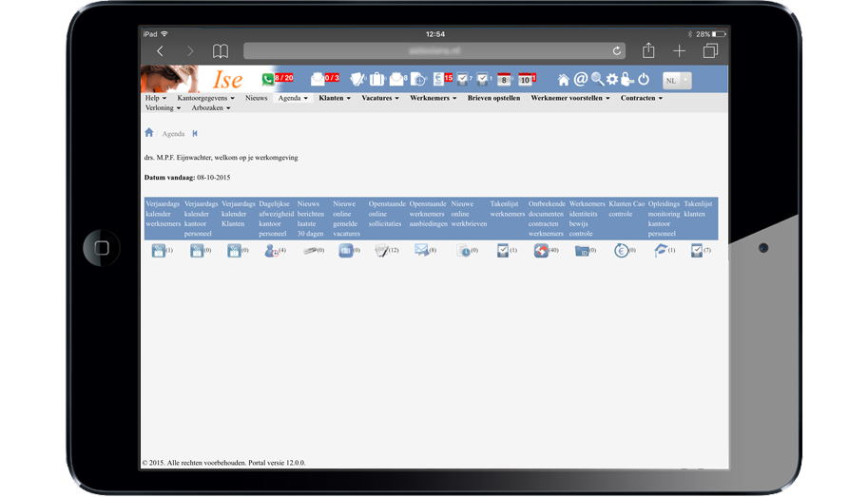
Task: Click the @ email icon in toolbar
Action: pyautogui.click(x=580, y=79)
